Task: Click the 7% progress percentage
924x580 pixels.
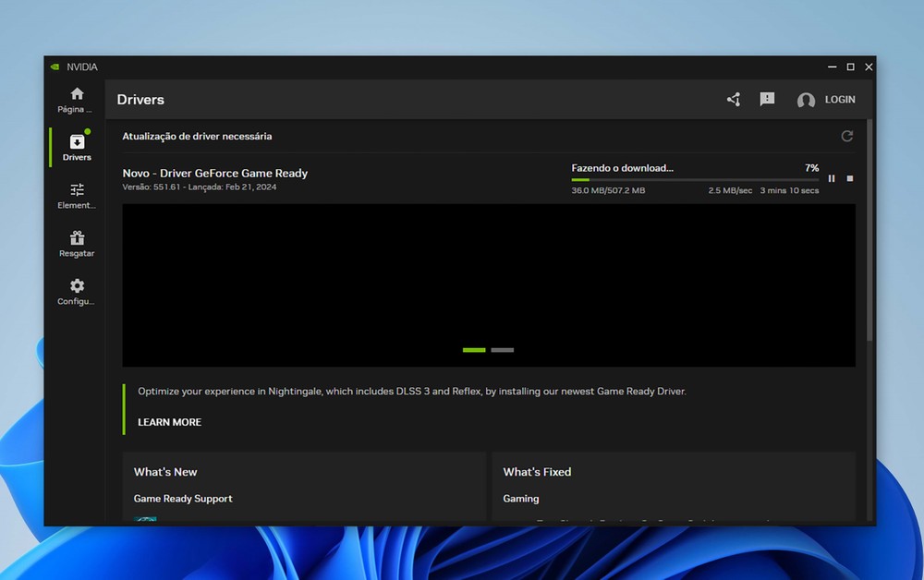Action: [812, 168]
